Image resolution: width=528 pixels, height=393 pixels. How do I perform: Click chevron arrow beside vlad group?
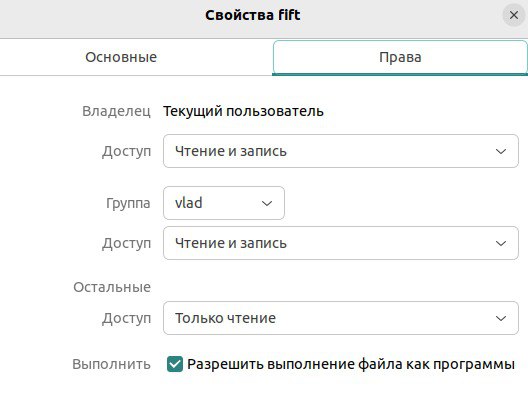pyautogui.click(x=267, y=203)
